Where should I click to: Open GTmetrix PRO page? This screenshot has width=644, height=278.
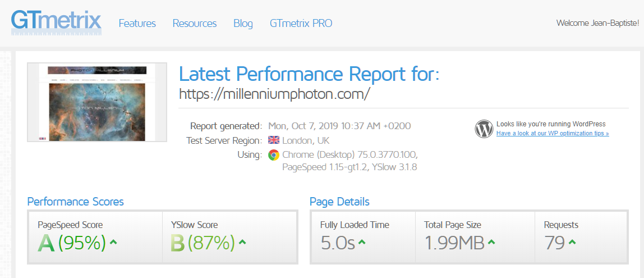tap(301, 24)
